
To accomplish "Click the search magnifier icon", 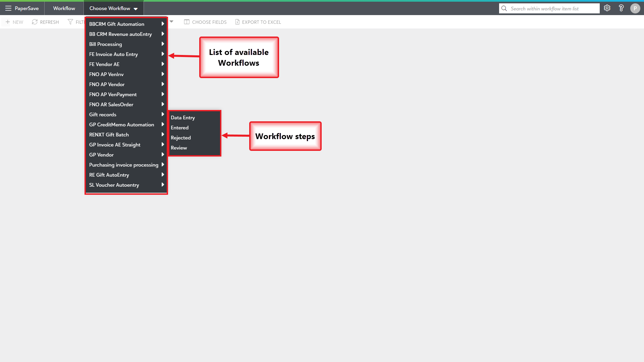I will click(504, 9).
